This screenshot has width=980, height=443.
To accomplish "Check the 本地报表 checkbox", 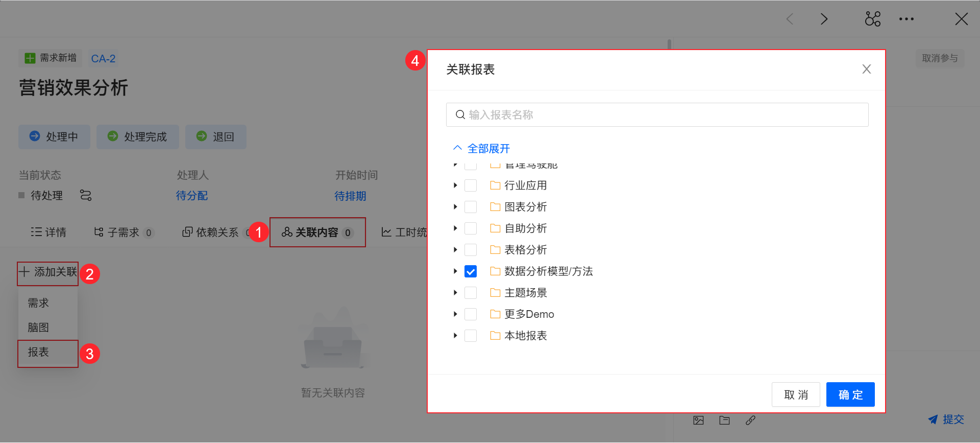I will pos(471,336).
